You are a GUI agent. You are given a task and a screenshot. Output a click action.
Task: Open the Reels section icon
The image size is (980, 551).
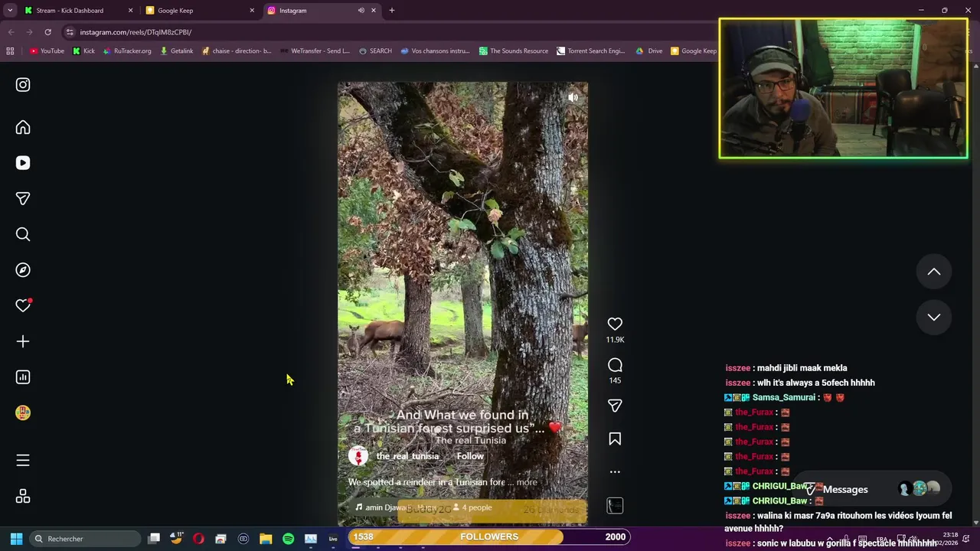23,163
